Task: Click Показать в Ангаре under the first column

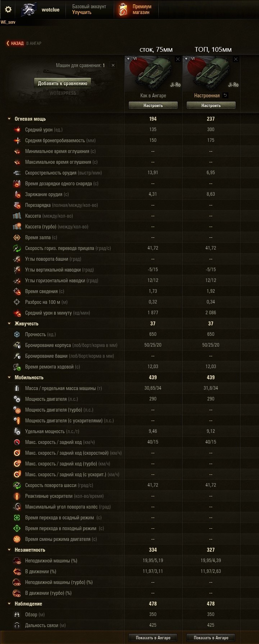Action: point(153,638)
